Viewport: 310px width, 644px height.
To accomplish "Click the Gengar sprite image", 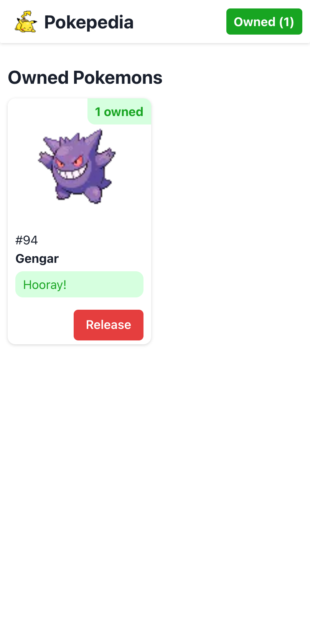I will click(x=77, y=166).
